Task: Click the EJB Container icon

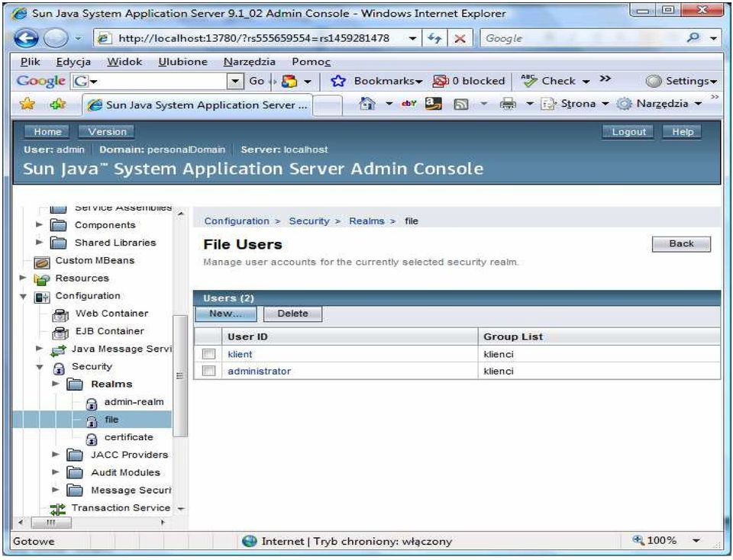Action: click(60, 333)
